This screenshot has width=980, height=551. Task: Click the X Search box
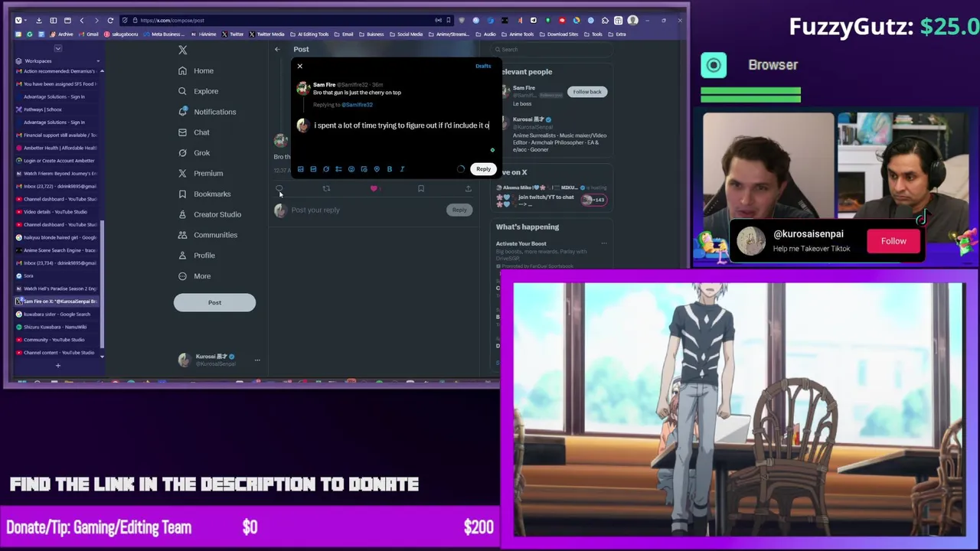tap(551, 50)
